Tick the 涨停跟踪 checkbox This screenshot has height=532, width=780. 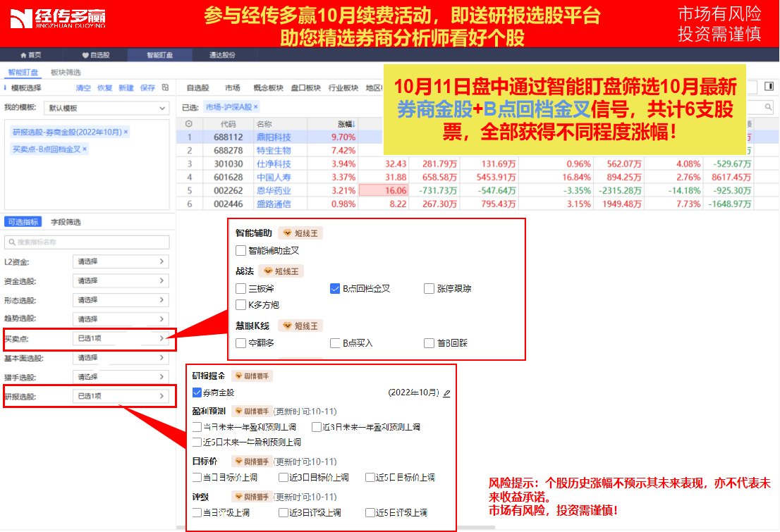(x=429, y=288)
